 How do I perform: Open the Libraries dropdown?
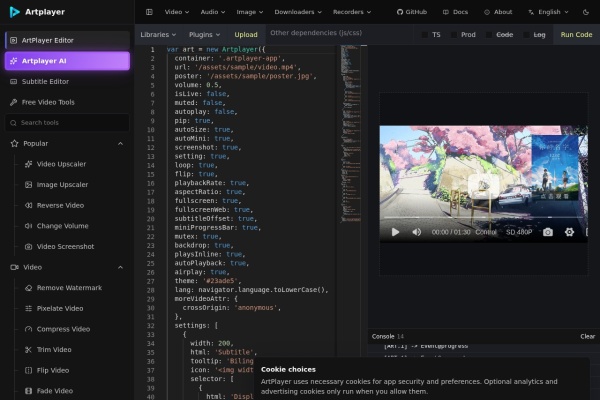(158, 34)
